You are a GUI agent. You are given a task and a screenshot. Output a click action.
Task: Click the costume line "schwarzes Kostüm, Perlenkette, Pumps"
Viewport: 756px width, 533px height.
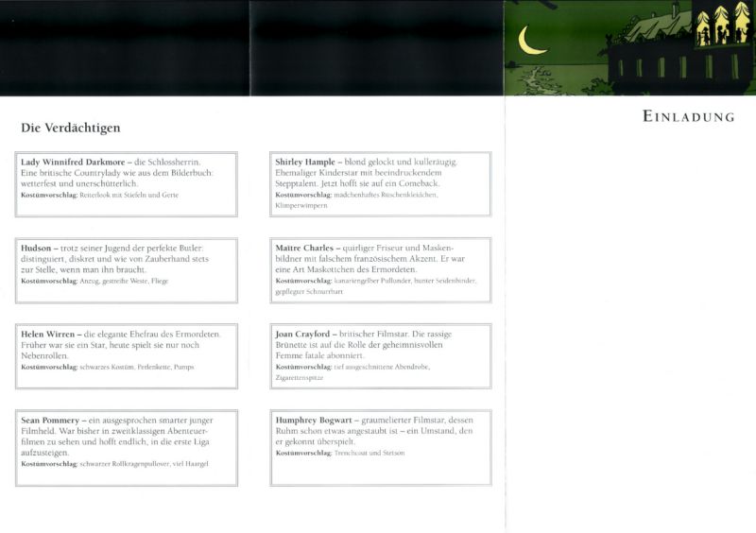(136, 367)
